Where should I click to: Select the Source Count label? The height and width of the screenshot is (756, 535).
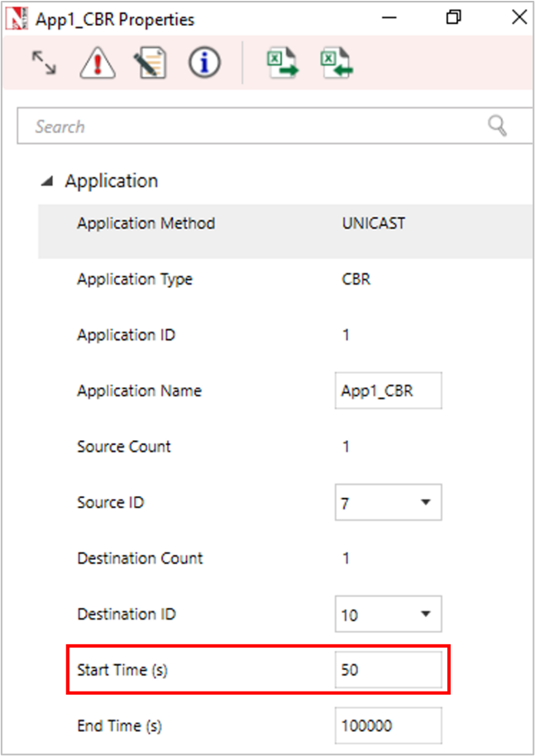[124, 447]
